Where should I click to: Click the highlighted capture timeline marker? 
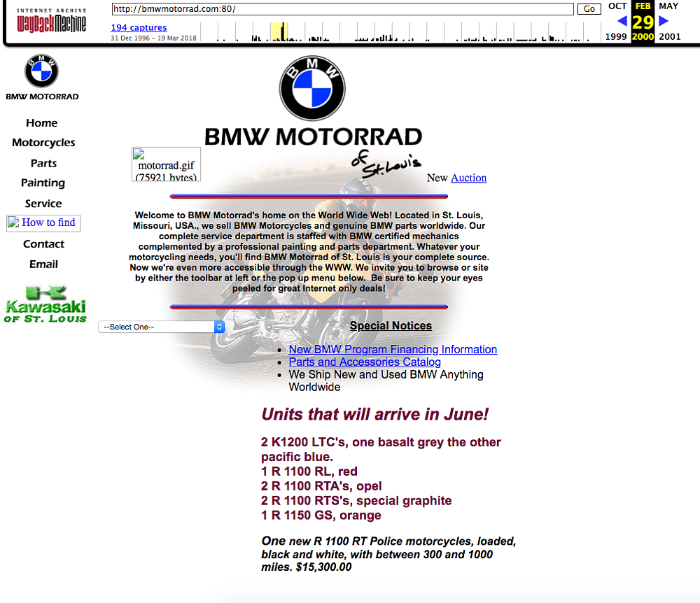pyautogui.click(x=280, y=33)
